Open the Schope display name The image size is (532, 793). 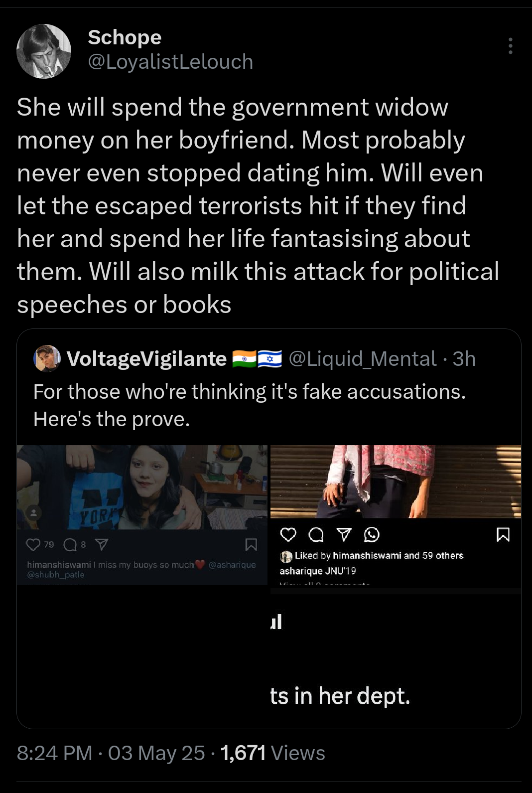coord(125,37)
